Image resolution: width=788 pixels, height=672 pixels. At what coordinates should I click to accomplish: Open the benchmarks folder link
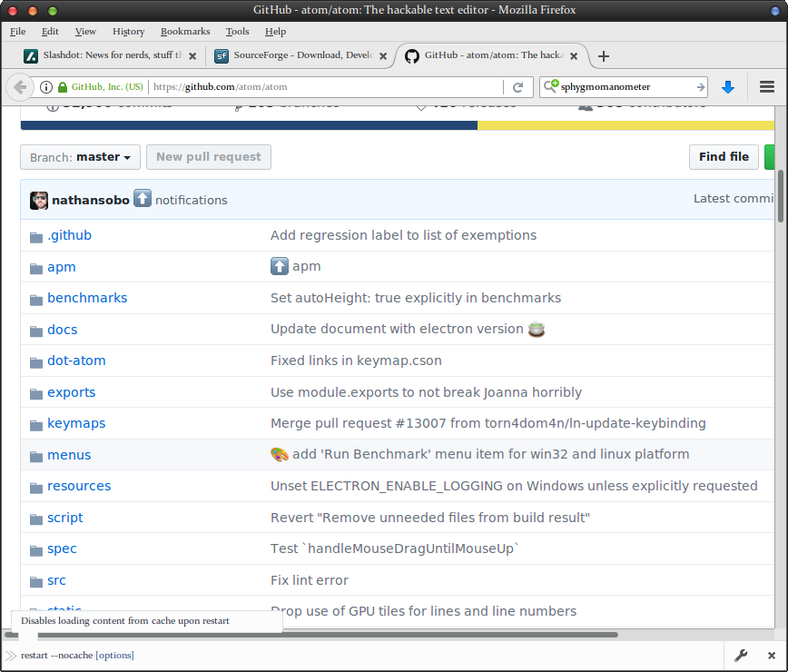click(87, 298)
